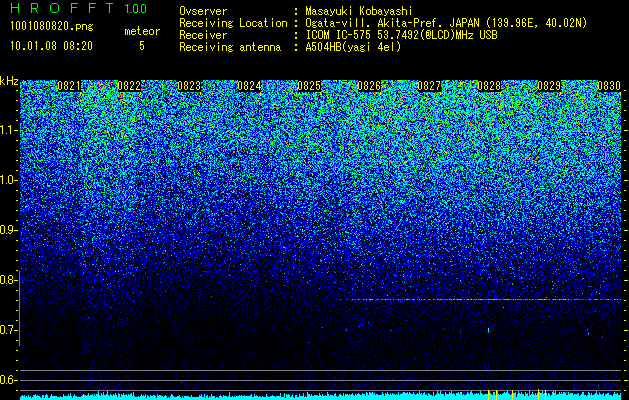
Task: Click the 'Receiver' field label
Action: pyautogui.click(x=203, y=35)
